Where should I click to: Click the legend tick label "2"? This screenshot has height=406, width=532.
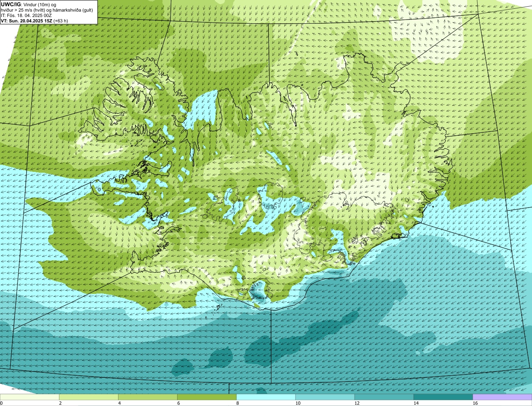tap(60, 403)
